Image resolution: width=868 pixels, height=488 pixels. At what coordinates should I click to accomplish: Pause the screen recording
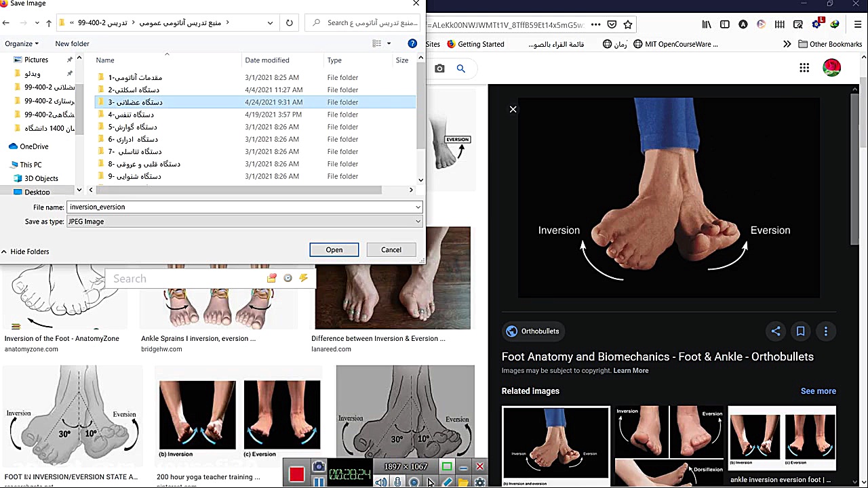(x=318, y=482)
